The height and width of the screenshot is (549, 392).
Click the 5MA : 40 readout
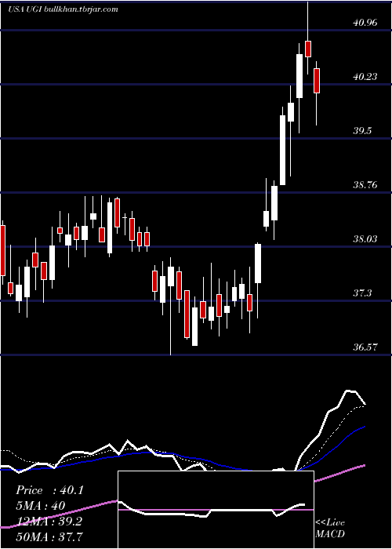(x=40, y=506)
